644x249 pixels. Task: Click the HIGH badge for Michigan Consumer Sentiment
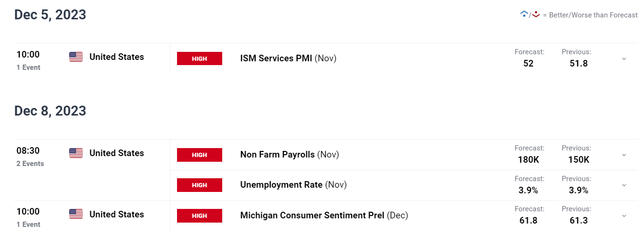[x=200, y=216]
